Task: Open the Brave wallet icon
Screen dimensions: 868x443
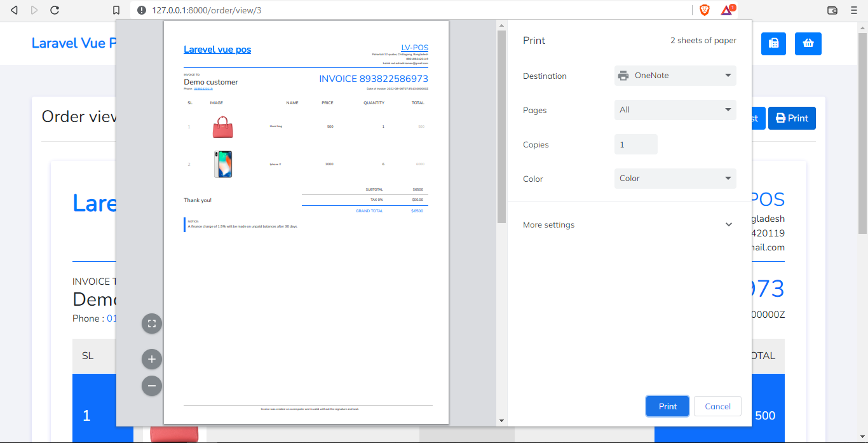Action: (x=832, y=10)
